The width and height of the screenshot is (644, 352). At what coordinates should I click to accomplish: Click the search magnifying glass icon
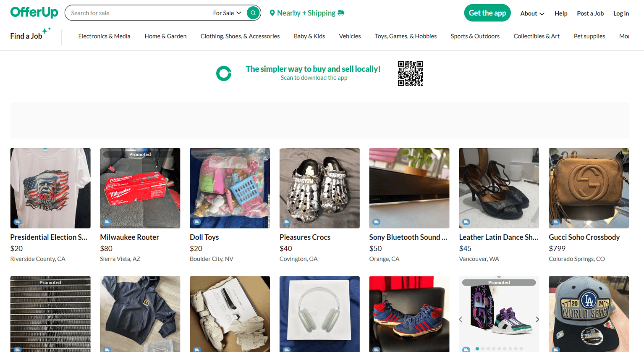tap(252, 13)
